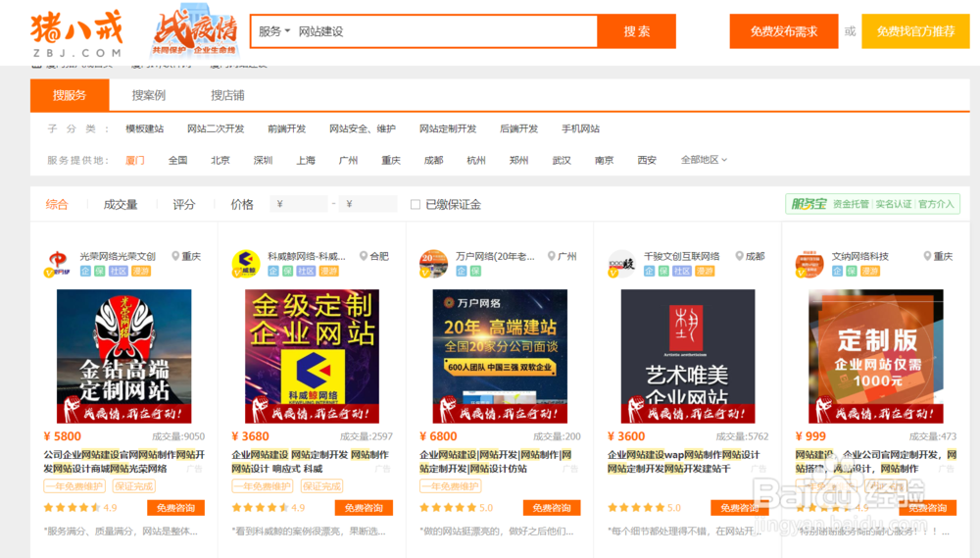The image size is (980, 558).
Task: Open 千骏文创互联网络 shop avatar
Action: click(x=621, y=264)
